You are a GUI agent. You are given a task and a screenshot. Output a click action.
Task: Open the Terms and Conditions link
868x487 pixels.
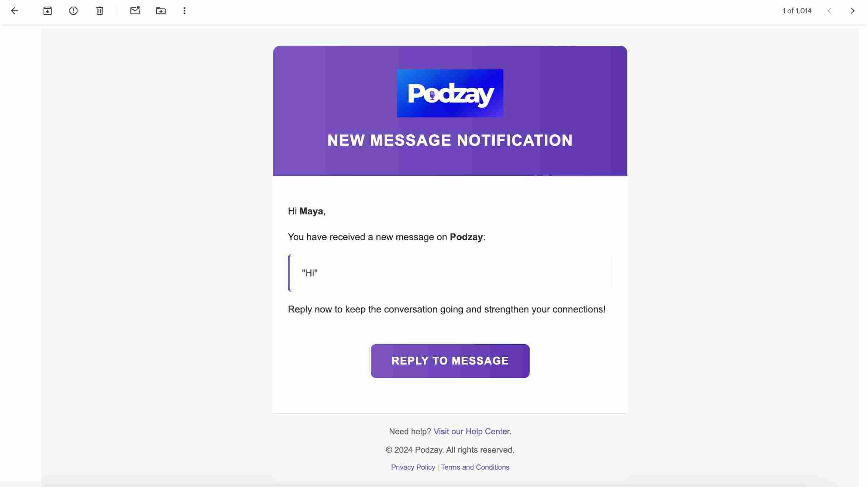475,467
